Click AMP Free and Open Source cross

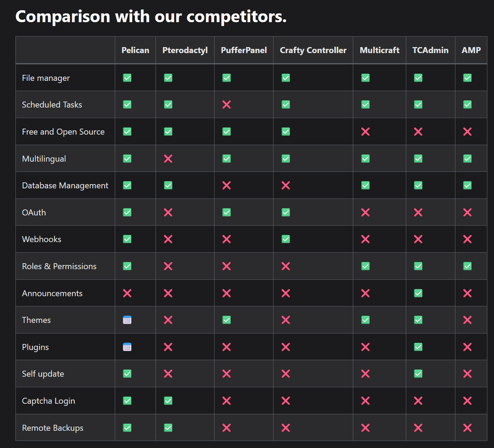[x=467, y=131]
